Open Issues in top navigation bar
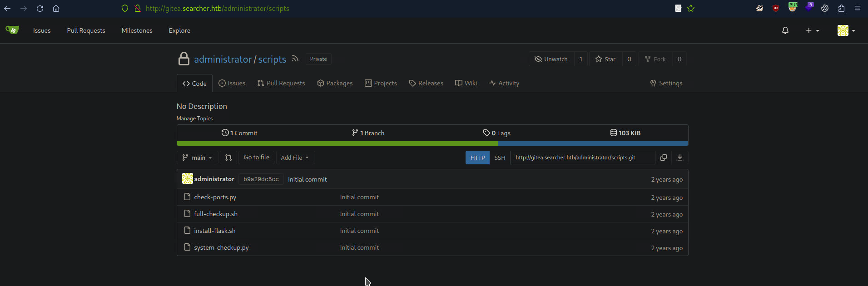This screenshot has width=868, height=286. pyautogui.click(x=42, y=30)
